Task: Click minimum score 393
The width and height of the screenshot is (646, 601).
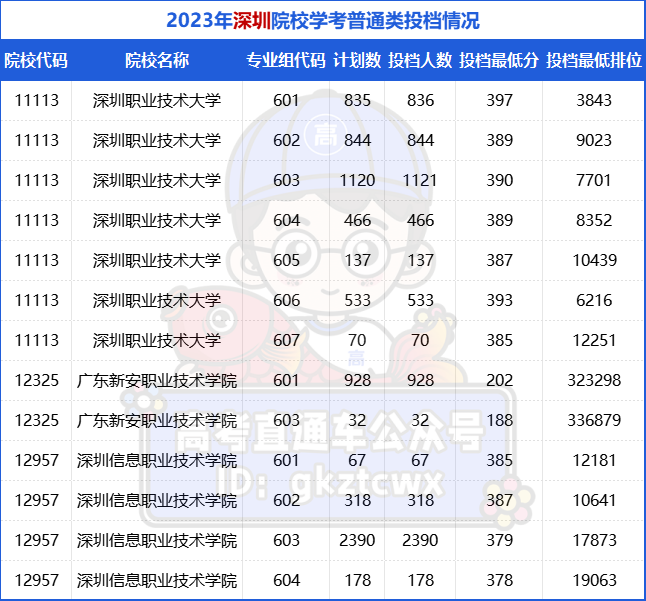Action: [x=499, y=300]
